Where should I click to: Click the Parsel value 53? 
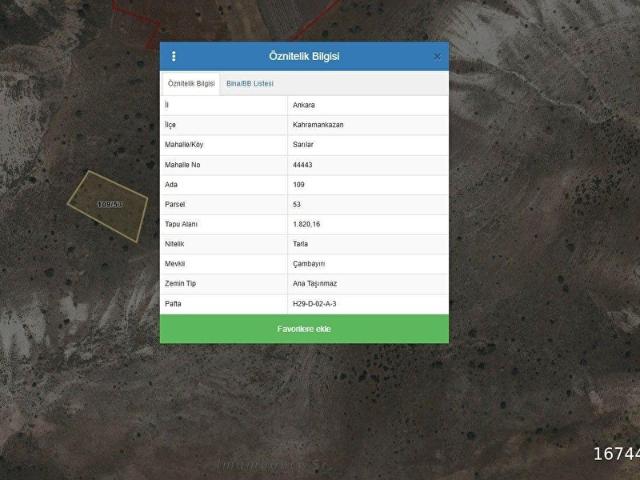click(297, 204)
